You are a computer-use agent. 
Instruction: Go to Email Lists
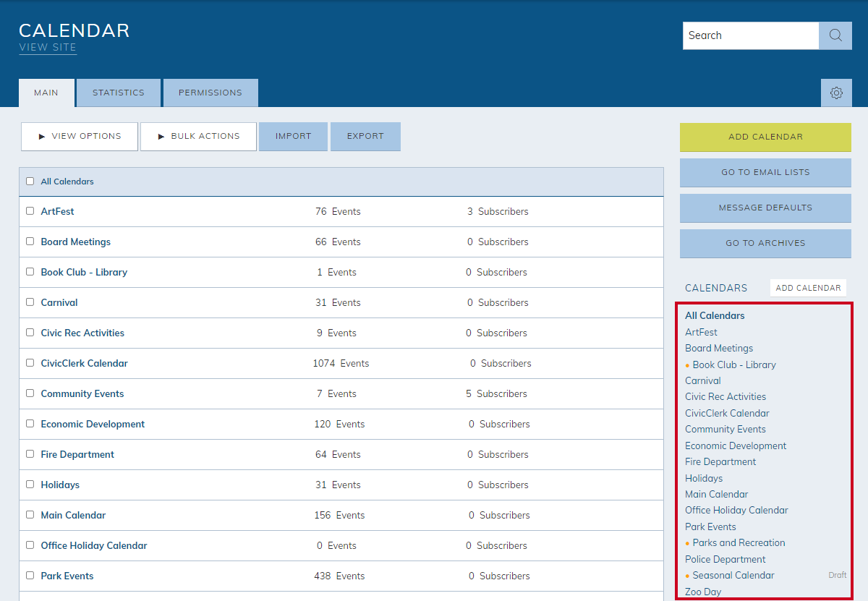pos(765,173)
